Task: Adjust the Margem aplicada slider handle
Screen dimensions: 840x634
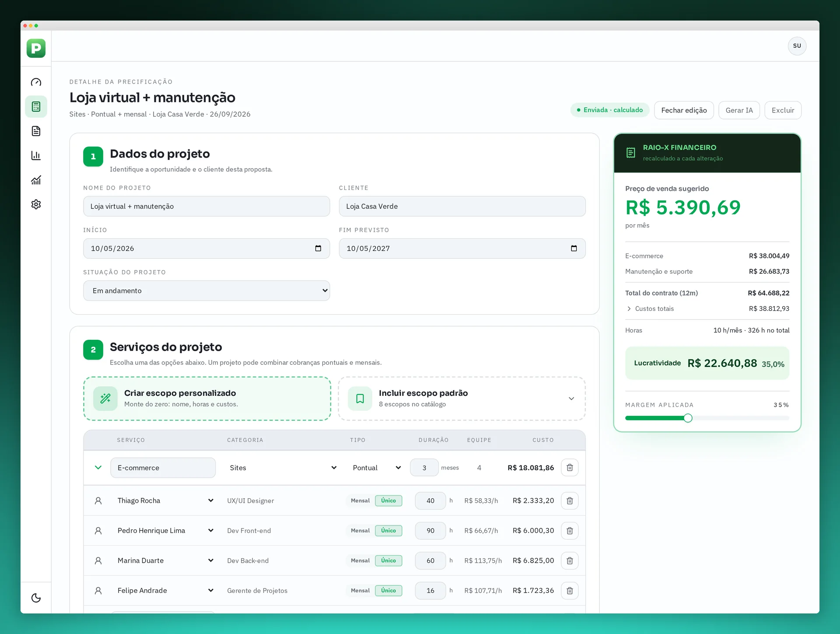Action: [x=688, y=418]
